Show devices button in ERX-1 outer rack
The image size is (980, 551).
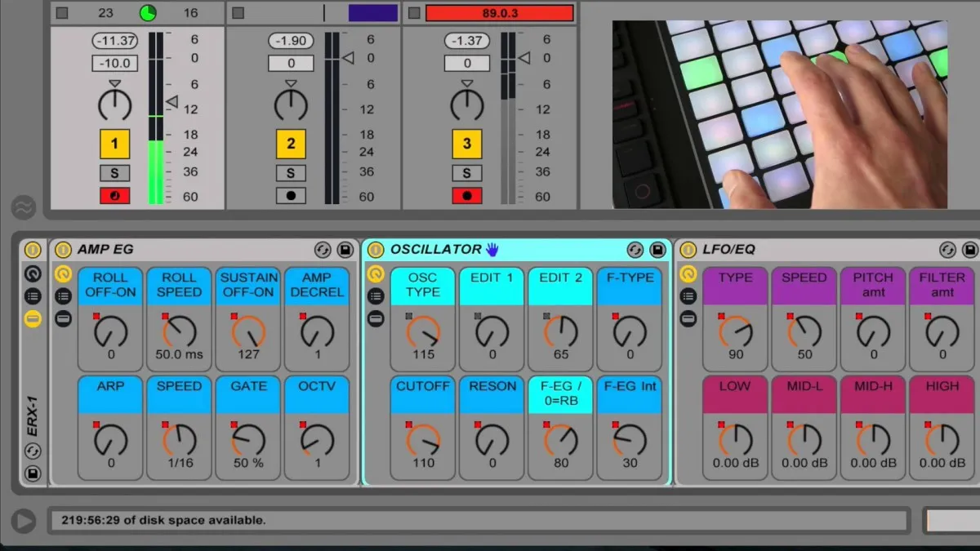(33, 318)
